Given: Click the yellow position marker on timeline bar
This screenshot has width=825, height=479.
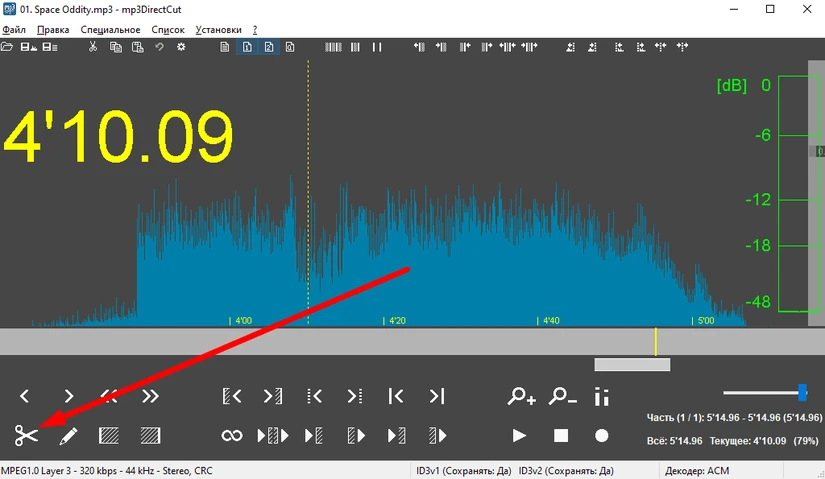Looking at the screenshot, I should (x=656, y=341).
